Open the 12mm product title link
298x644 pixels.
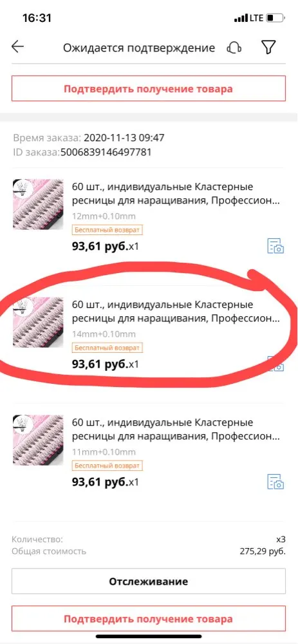tap(175, 194)
